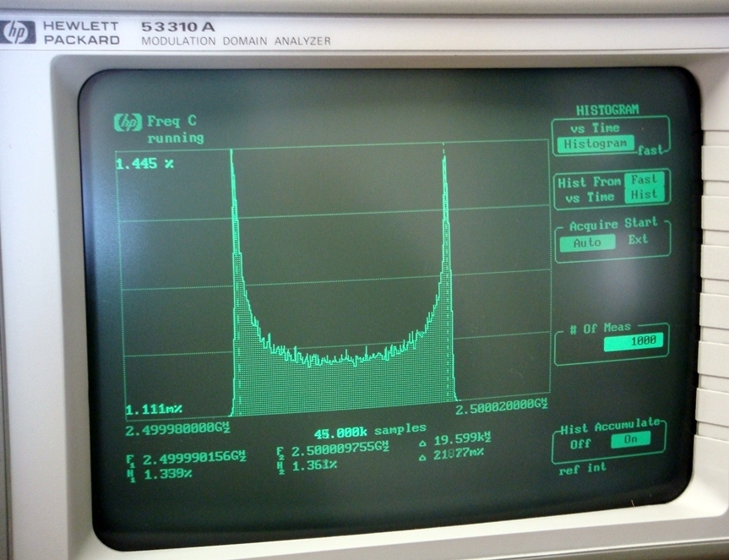Click the H1 marker value 1.339%
729x560 pixels.
pos(168,475)
